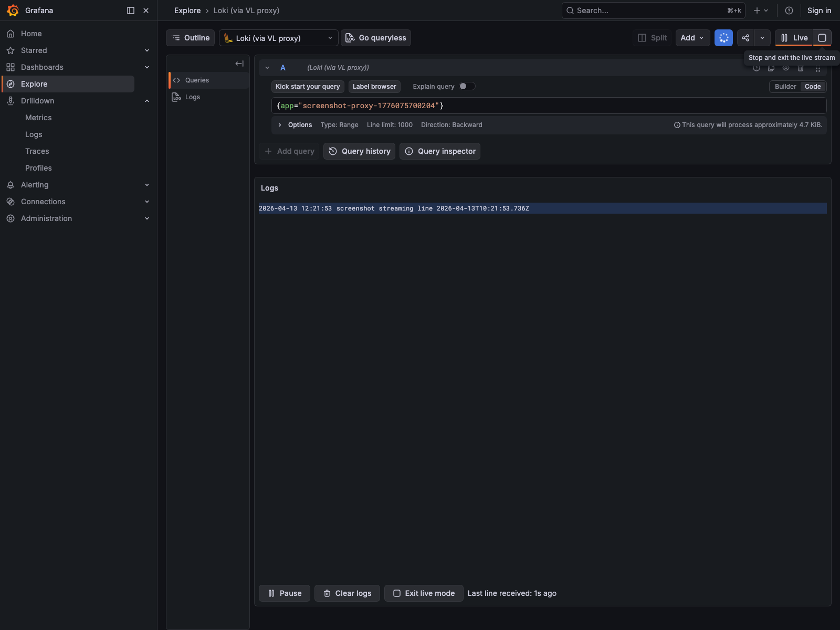Click the Search bar
Screen dimensions: 840x630
tap(653, 10)
